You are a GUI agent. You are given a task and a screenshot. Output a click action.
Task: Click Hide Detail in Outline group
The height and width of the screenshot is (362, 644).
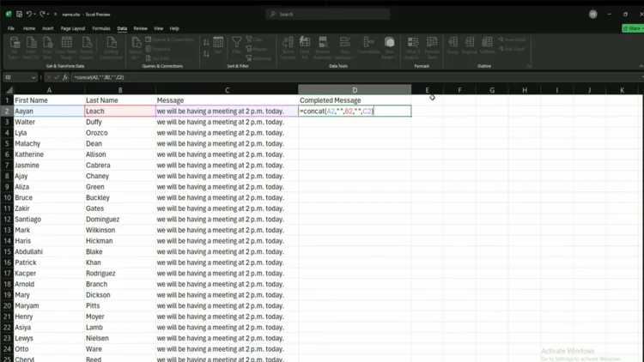click(x=511, y=49)
